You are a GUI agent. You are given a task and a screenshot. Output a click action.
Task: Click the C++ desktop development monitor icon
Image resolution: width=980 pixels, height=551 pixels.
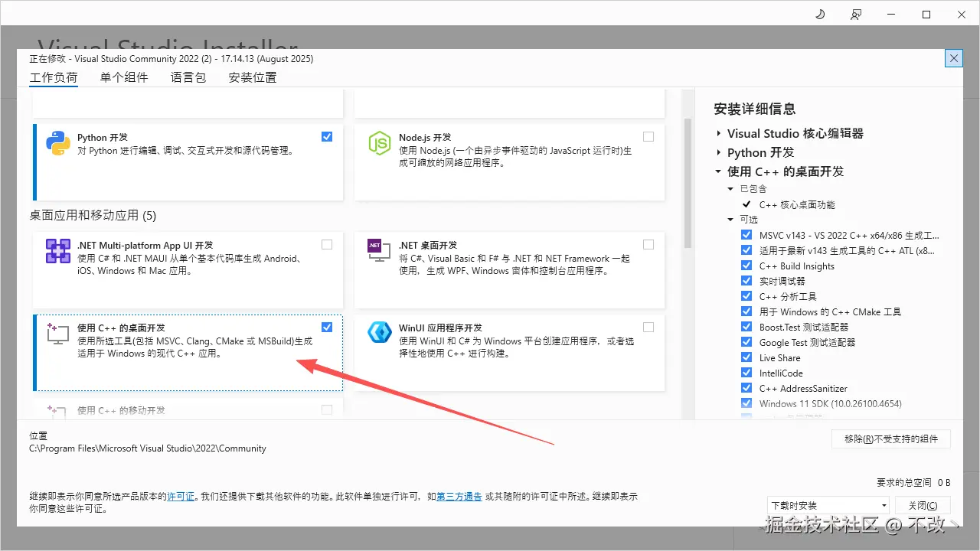pyautogui.click(x=58, y=334)
